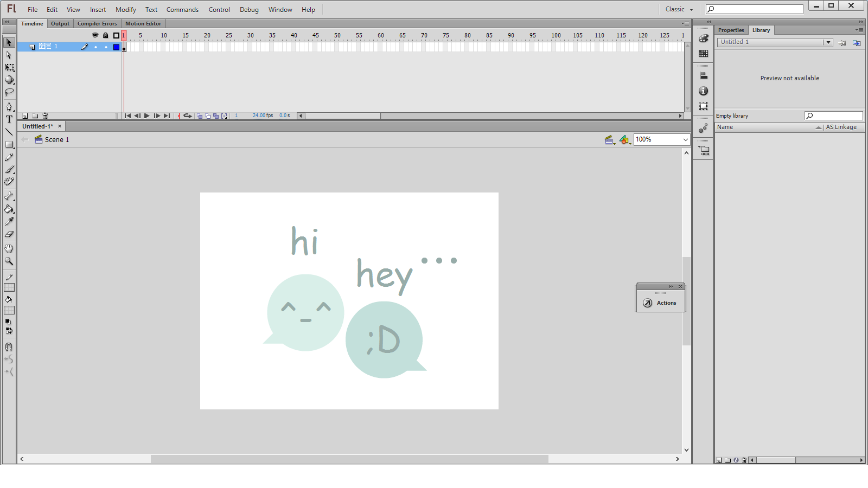Lock or unlock all layers
This screenshot has height=488, width=868.
(106, 35)
